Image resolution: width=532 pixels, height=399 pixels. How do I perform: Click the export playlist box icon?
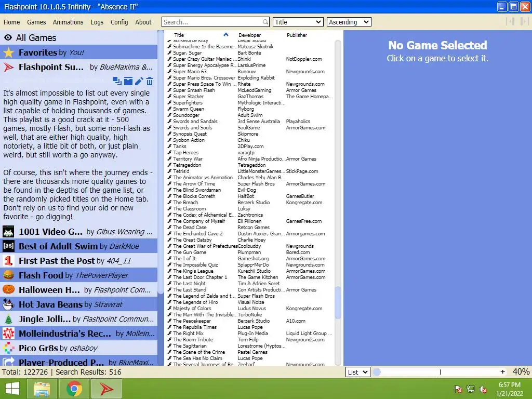pos(128,81)
